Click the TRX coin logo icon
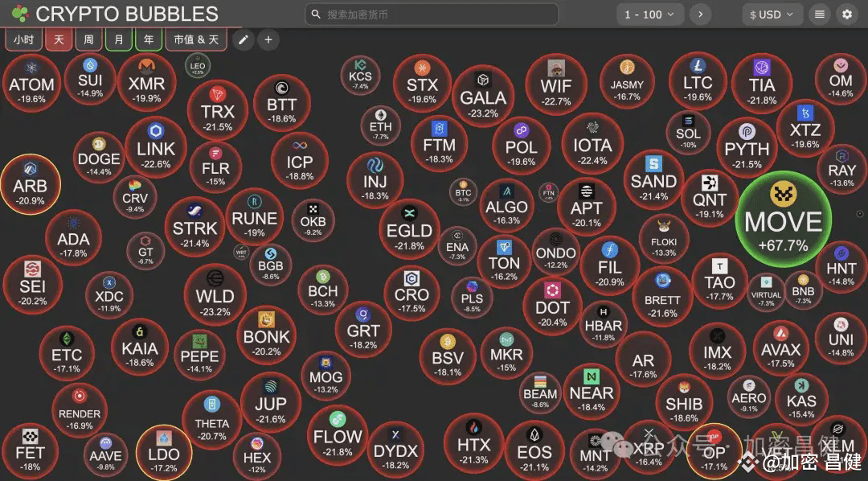This screenshot has width=868, height=481. click(x=218, y=94)
